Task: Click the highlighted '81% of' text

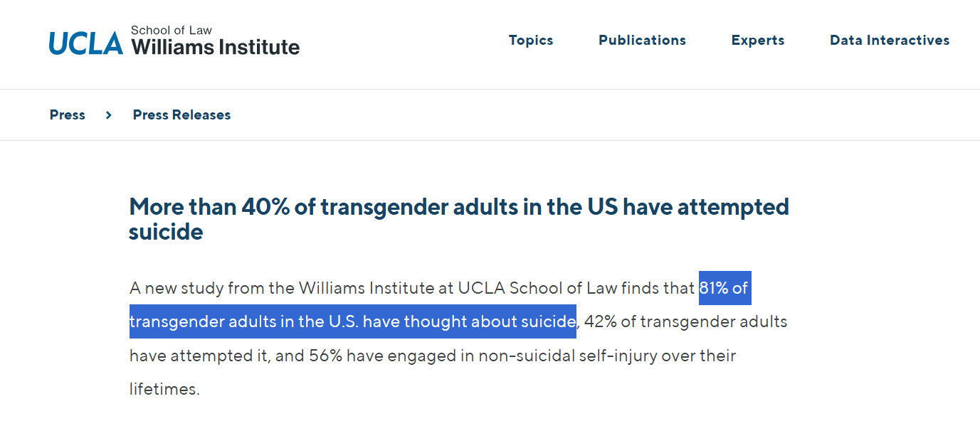Action: [725, 288]
